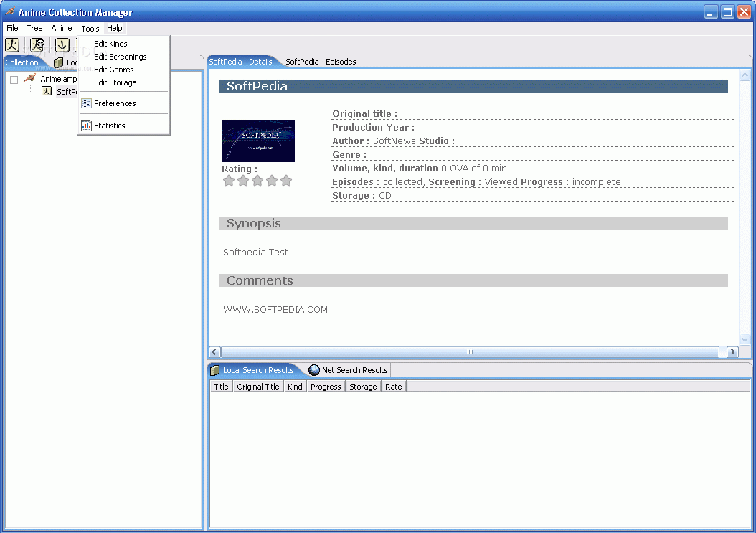Click the 'Softpedia Test' synopsis text
This screenshot has height=533, width=756.
(255, 252)
